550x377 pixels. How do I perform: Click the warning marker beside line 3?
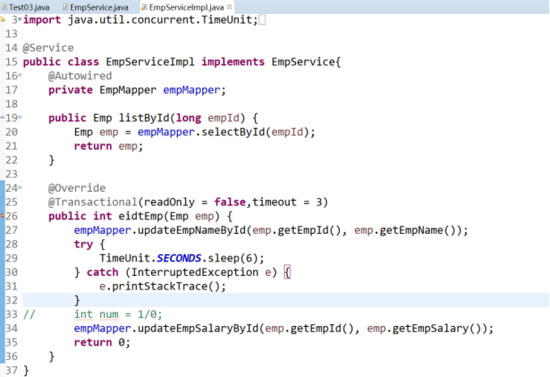[2, 19]
